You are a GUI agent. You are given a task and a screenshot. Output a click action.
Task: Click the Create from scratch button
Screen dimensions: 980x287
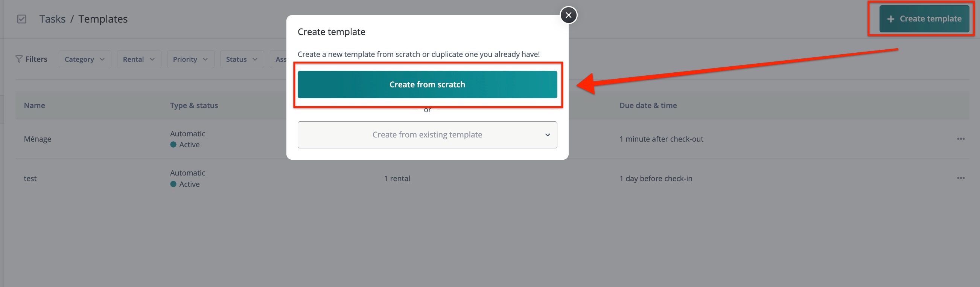pos(427,84)
